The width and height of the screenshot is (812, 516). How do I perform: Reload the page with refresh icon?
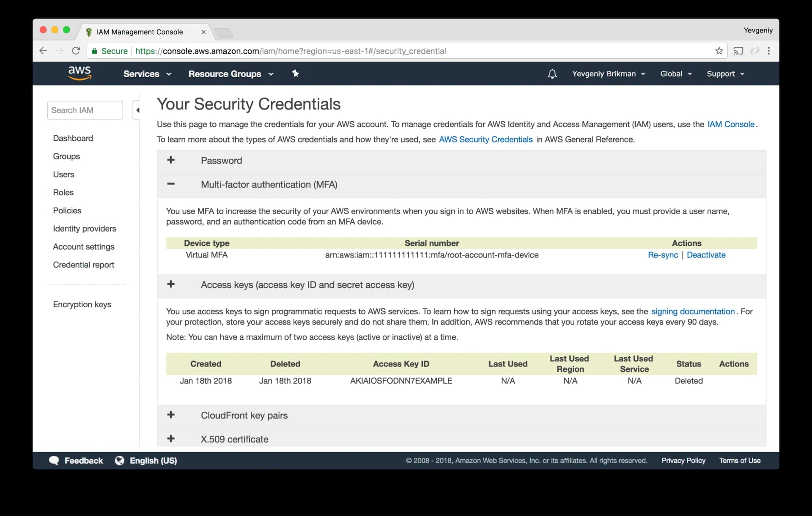[x=76, y=51]
